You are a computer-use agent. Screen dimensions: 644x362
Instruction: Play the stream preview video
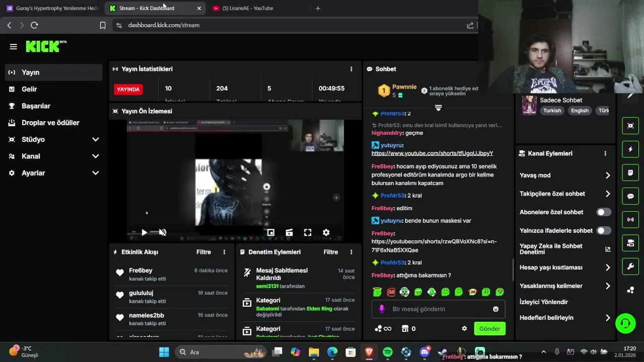pos(144,232)
